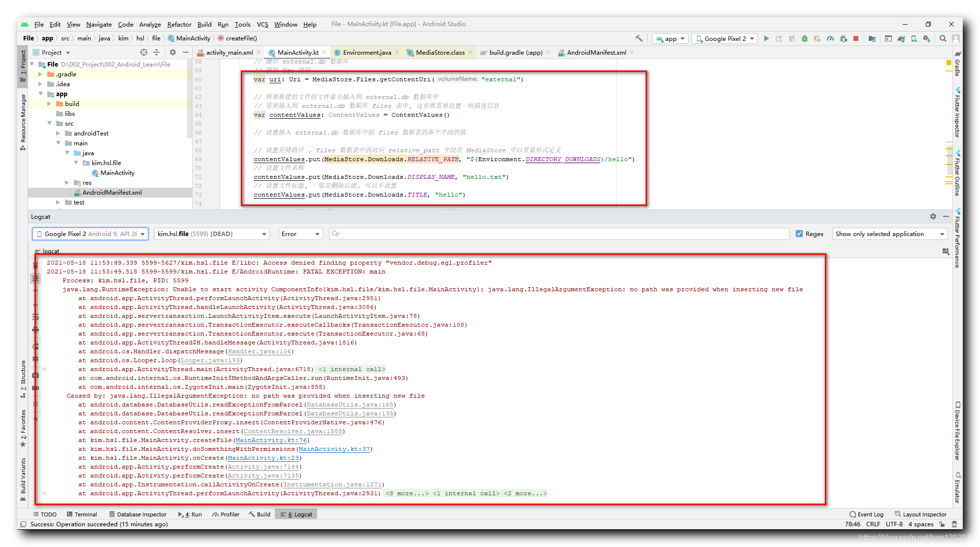Toggle the Regex checkbox
The width and height of the screenshot is (980, 547).
pyautogui.click(x=799, y=234)
